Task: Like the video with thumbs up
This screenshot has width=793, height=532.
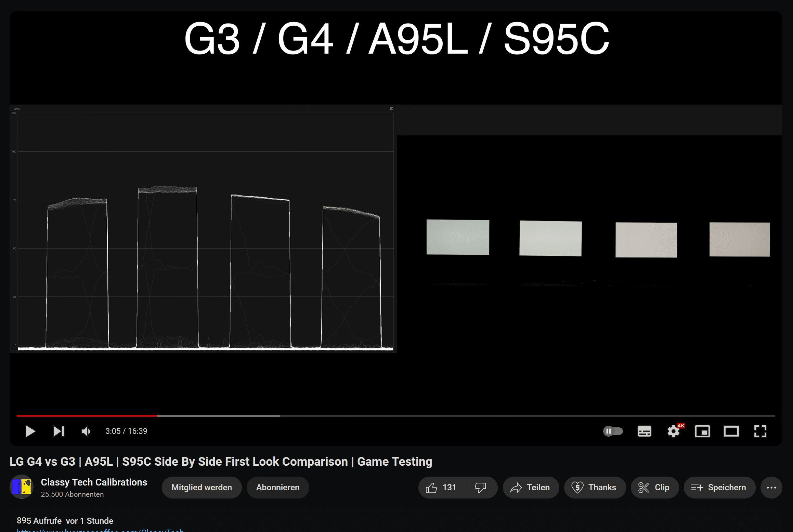Action: pos(442,487)
